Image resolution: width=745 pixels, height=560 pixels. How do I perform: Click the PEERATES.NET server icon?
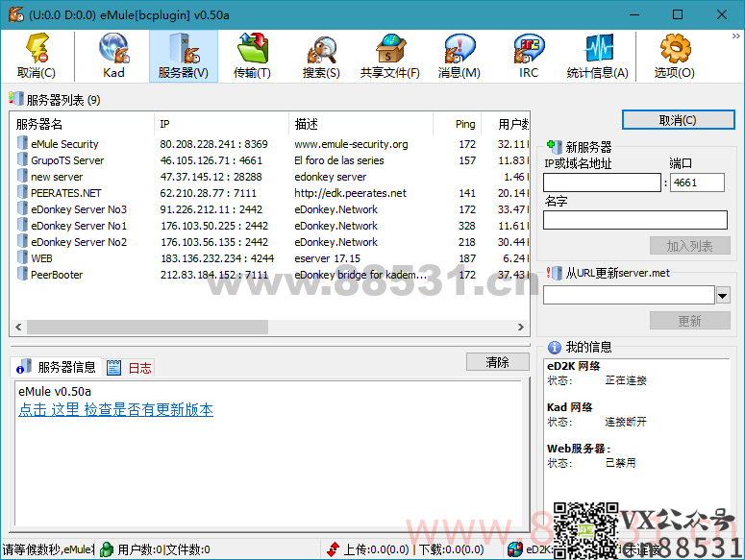pos(22,193)
